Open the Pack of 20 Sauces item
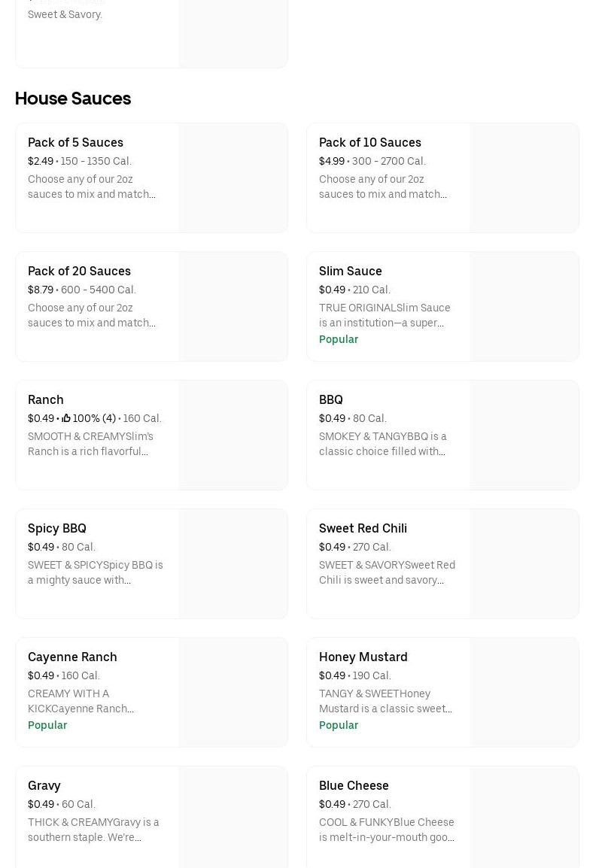The height and width of the screenshot is (868, 605). 79,271
